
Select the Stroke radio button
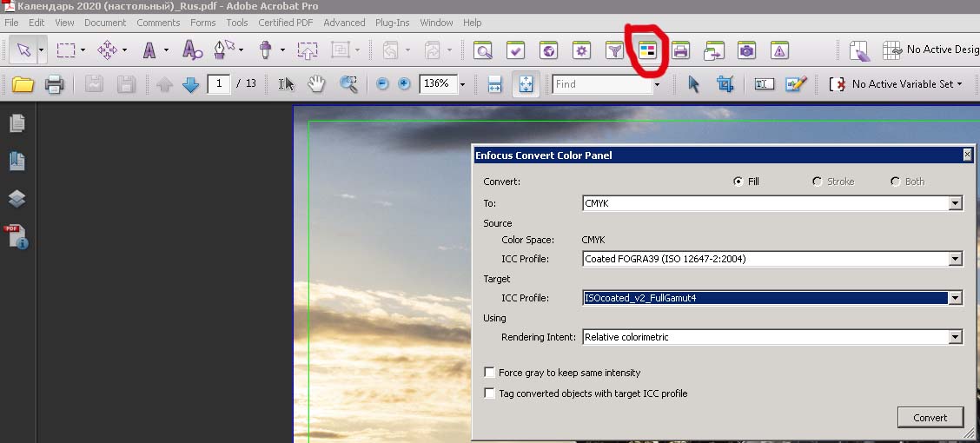(x=817, y=182)
